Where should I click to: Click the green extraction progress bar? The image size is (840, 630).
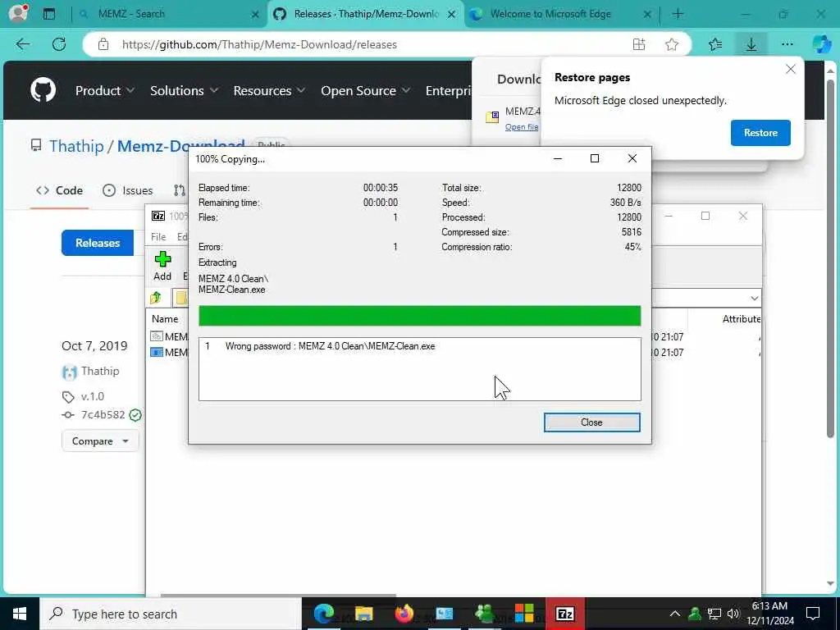click(419, 316)
